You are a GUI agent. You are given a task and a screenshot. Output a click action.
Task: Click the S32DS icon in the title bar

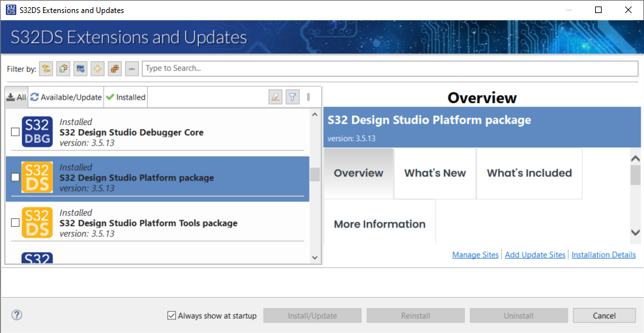pyautogui.click(x=11, y=10)
